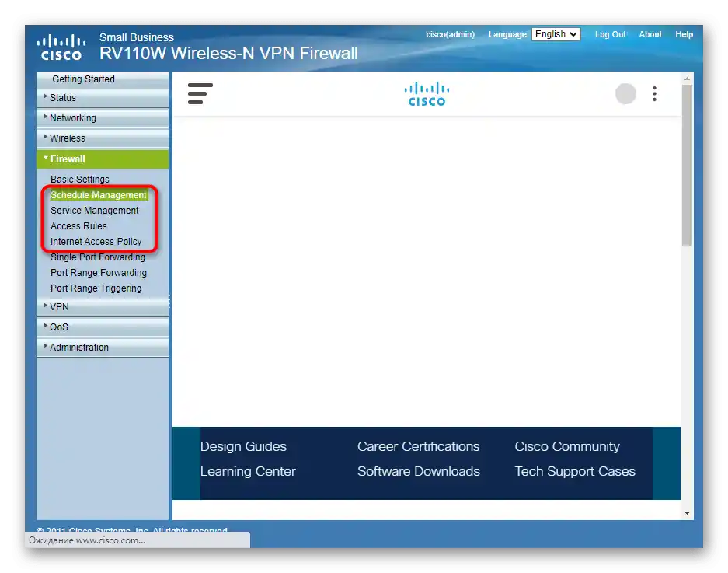728x573 pixels.
Task: Expand the QoS section
Action: pos(103,327)
